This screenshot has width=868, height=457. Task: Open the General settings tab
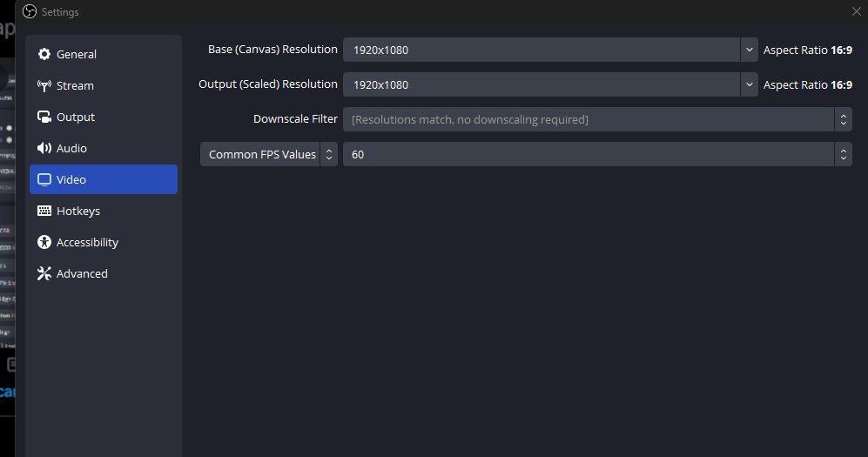click(104, 54)
